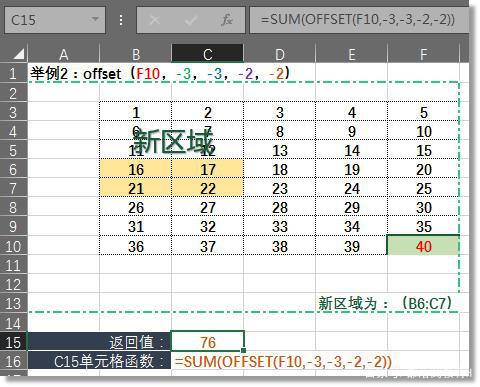Select column C header
This screenshot has height=387, width=480.
pos(208,54)
